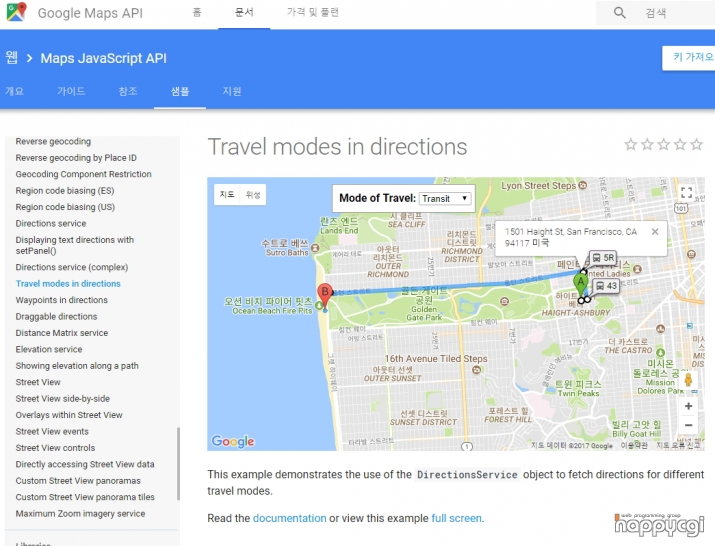Click the 키 가져오기 button
The image size is (715, 546).
coord(689,58)
